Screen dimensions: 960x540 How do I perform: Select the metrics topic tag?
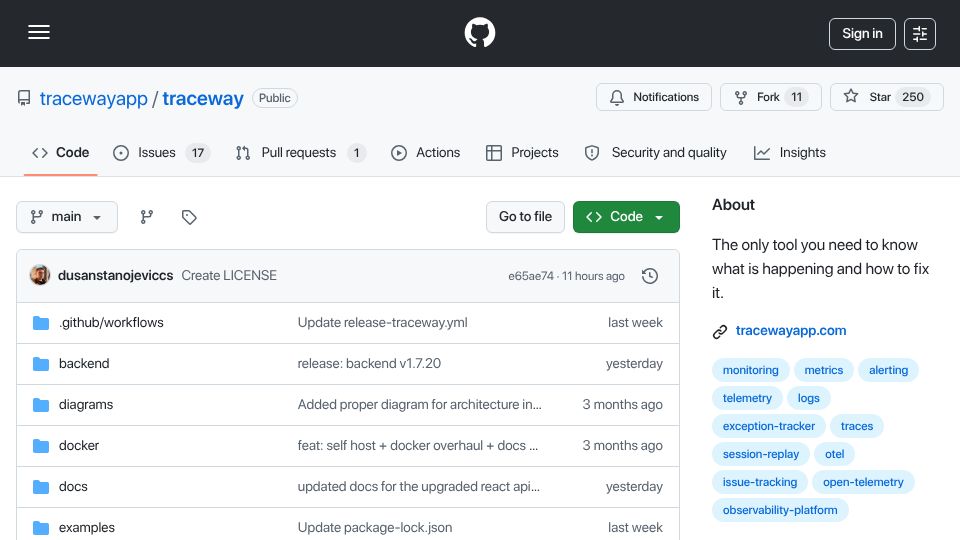(823, 370)
